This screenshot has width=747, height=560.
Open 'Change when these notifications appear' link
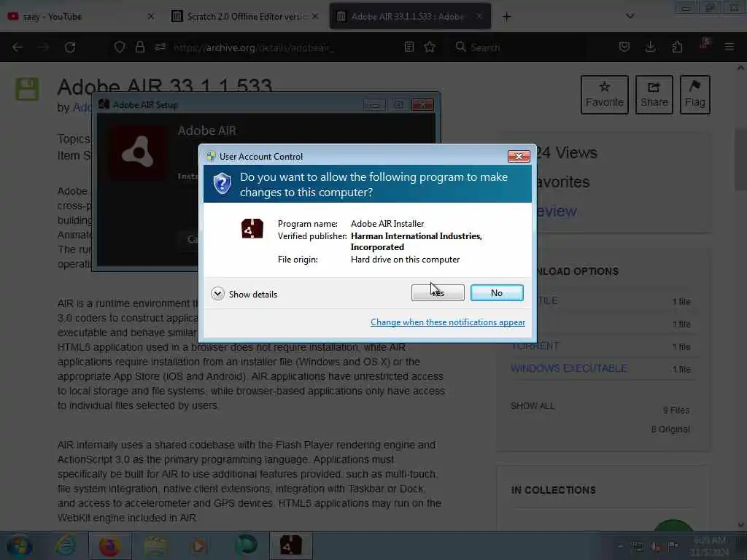pos(448,322)
